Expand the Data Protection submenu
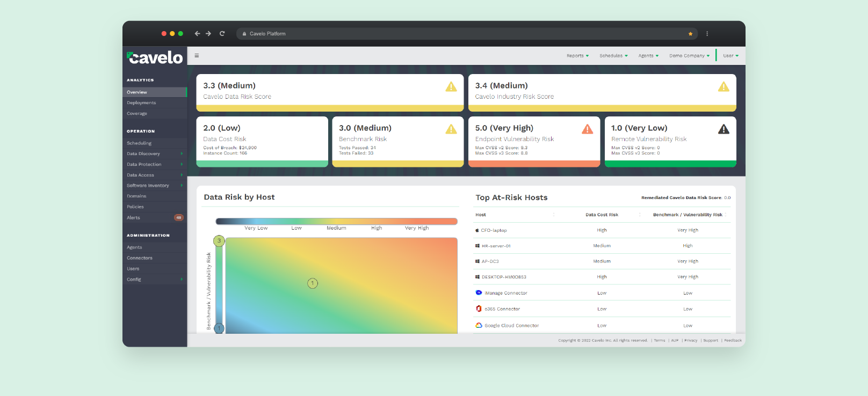The width and height of the screenshot is (868, 396). click(x=155, y=164)
